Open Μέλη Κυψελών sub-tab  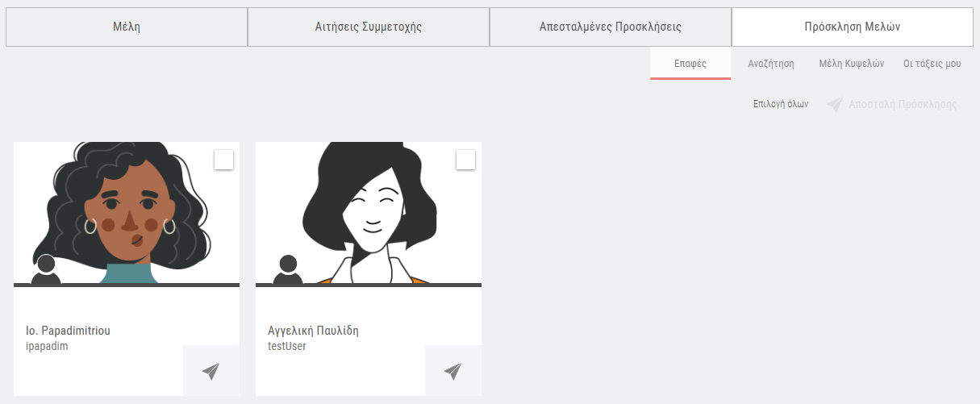click(x=852, y=64)
